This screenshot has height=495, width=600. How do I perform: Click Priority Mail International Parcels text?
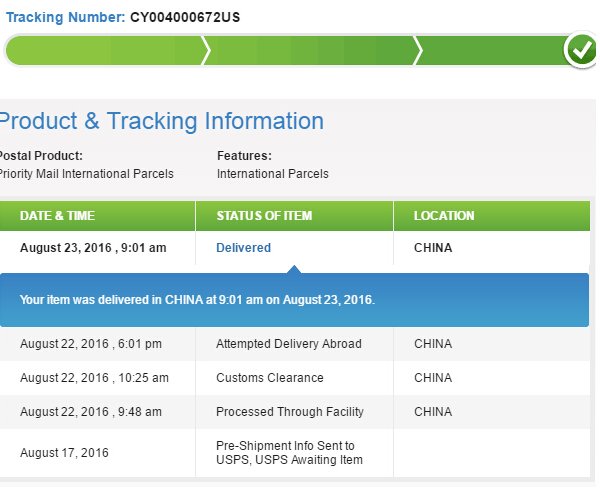point(86,174)
